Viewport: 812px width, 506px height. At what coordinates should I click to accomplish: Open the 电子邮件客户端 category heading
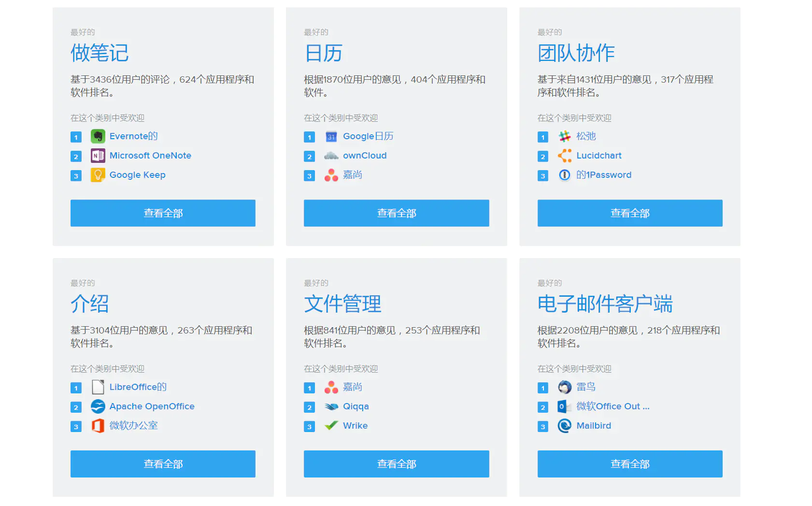click(605, 304)
